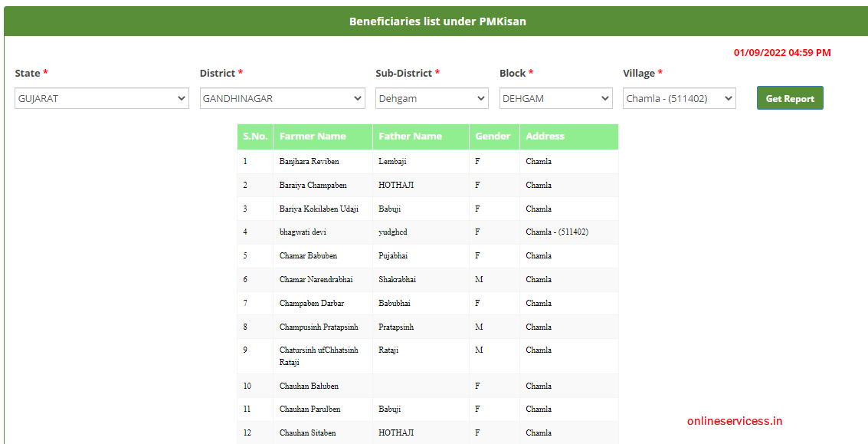This screenshot has width=868, height=444.
Task: Select the Gender column header
Action: point(494,136)
